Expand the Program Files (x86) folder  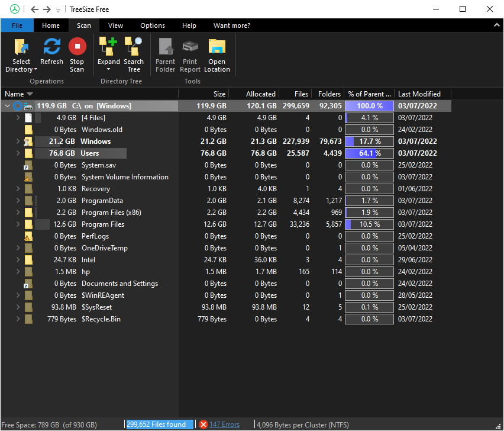click(x=18, y=213)
